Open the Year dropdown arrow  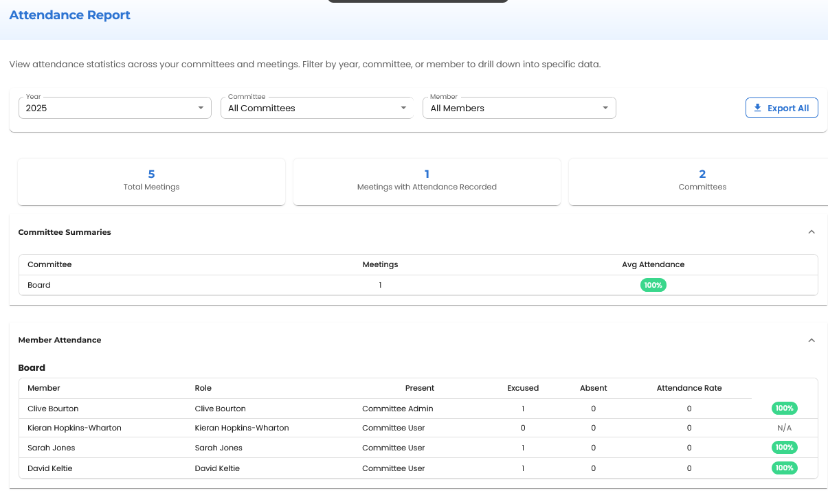click(x=201, y=108)
